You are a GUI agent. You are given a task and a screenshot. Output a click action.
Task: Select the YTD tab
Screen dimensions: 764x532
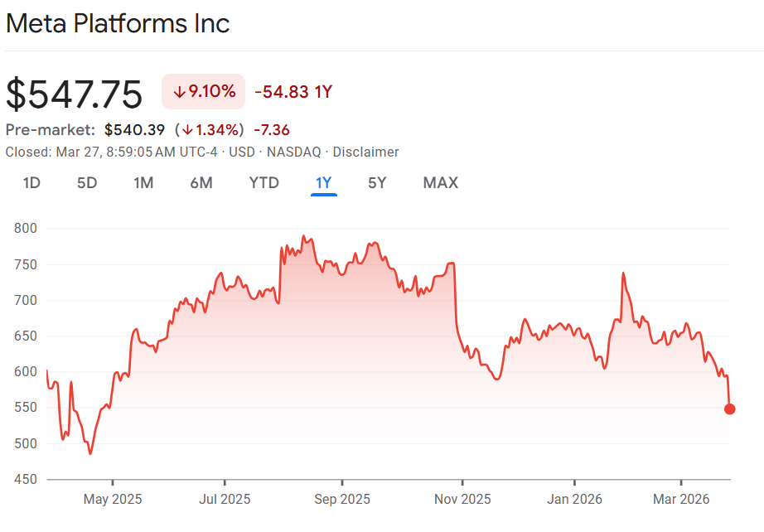pos(264,183)
